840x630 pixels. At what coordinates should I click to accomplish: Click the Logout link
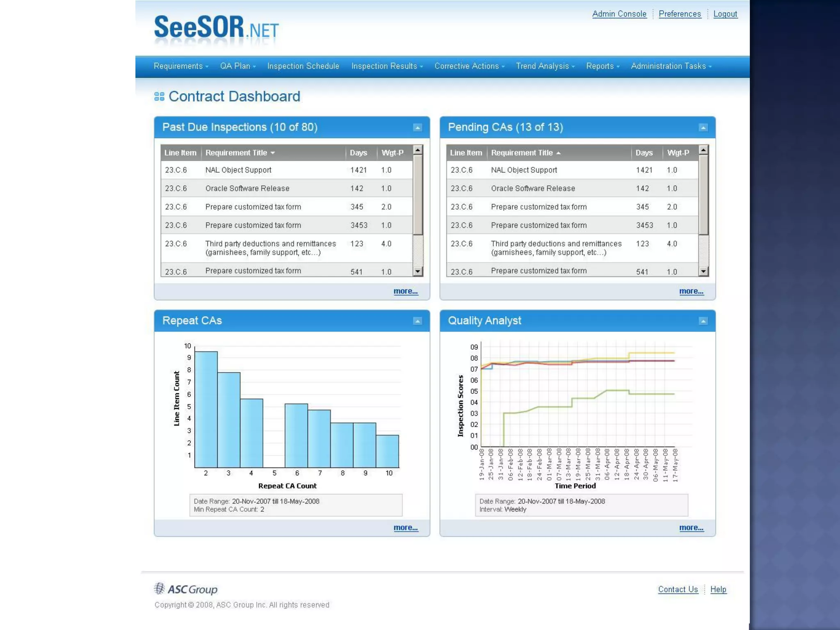click(x=725, y=14)
